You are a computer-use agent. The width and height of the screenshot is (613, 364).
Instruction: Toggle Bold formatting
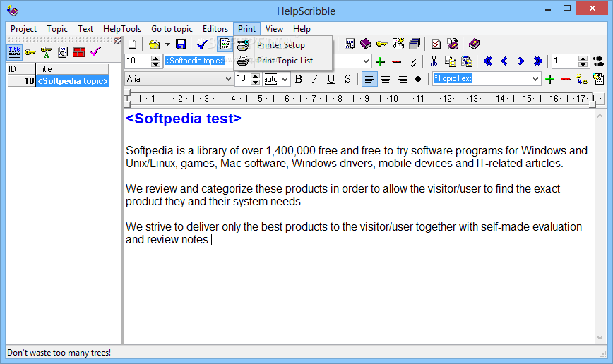coord(299,79)
